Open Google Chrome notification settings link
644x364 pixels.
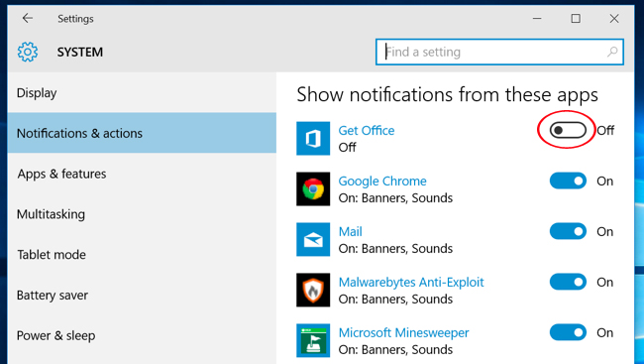(x=382, y=181)
